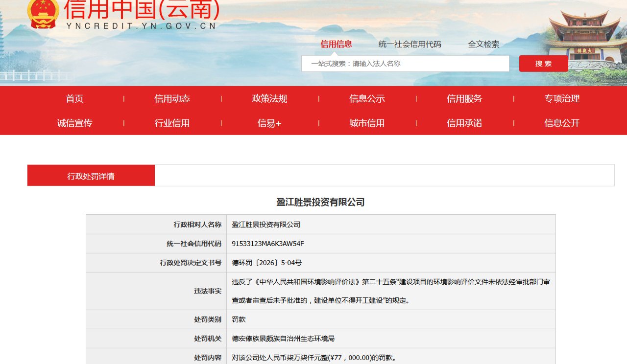This screenshot has width=627, height=364.
Task: Click the 处罚类别 row label
Action: (208, 319)
